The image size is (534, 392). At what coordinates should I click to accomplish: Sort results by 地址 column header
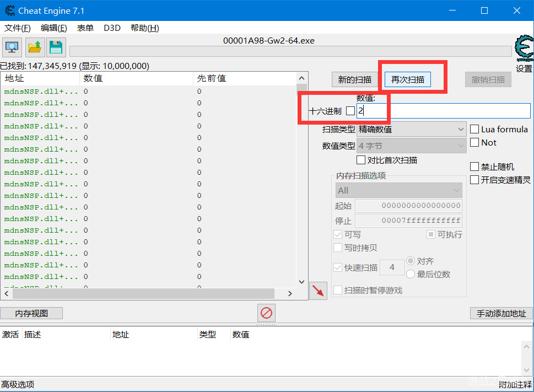coord(40,78)
